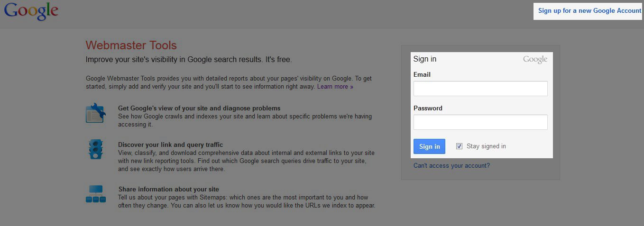
Task: Click the Google logo in the top-left corner
Action: coord(31,11)
